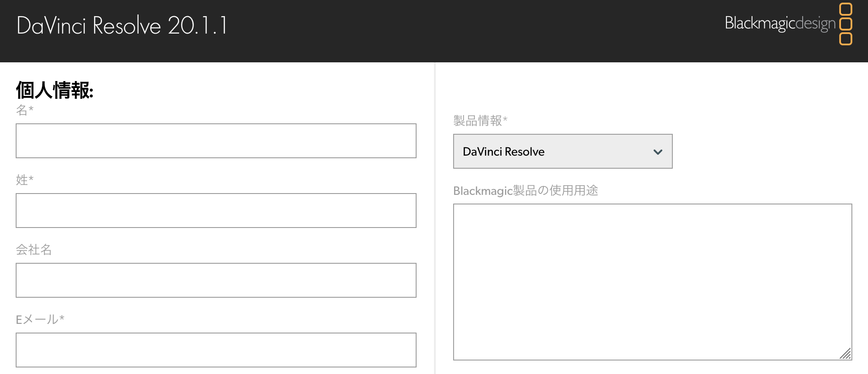Click the Blackmagicdesign logo

pos(788,24)
